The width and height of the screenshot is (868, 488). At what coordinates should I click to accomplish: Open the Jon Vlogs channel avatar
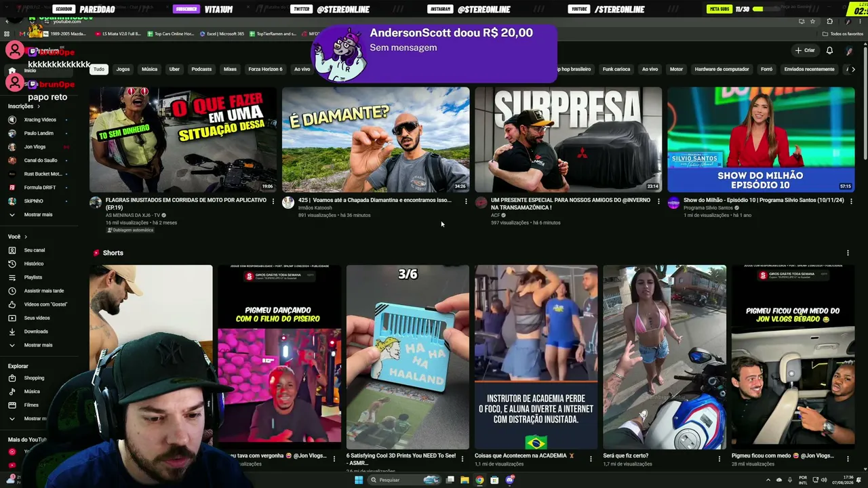(x=12, y=147)
